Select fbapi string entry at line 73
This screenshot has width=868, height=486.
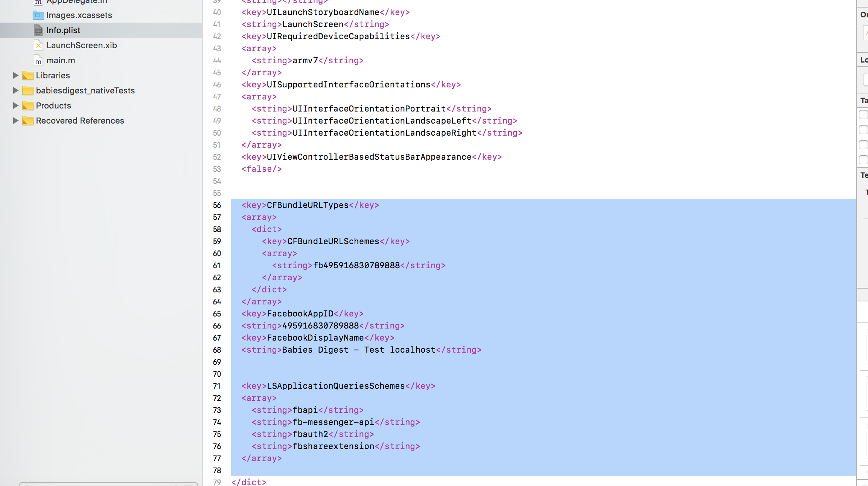point(305,410)
